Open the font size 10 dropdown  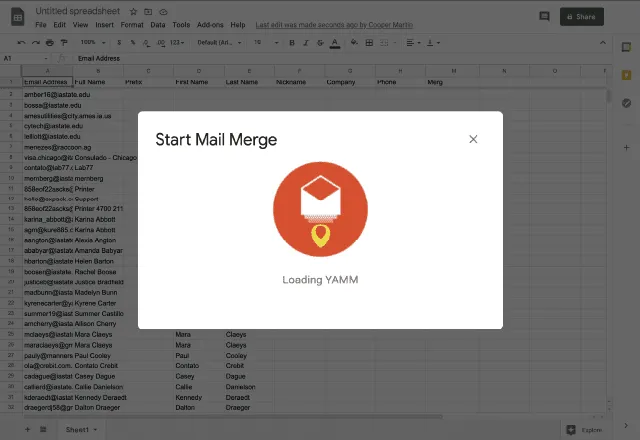[266, 42]
